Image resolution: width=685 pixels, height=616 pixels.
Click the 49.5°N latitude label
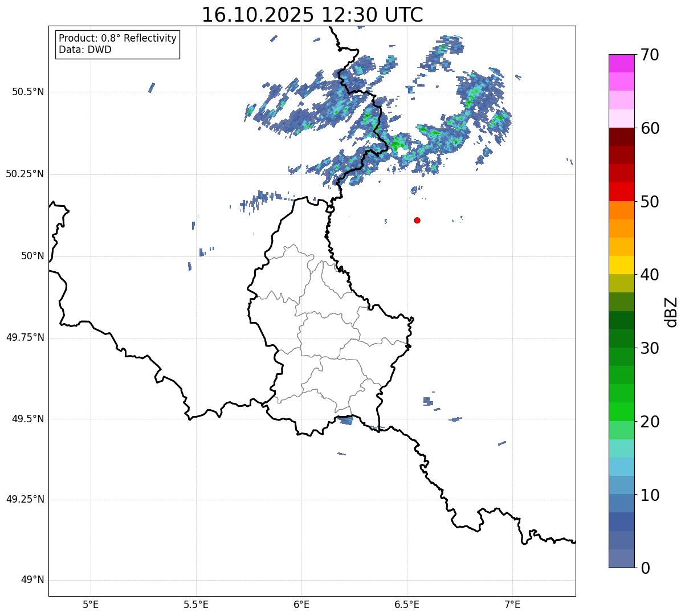tap(28, 419)
